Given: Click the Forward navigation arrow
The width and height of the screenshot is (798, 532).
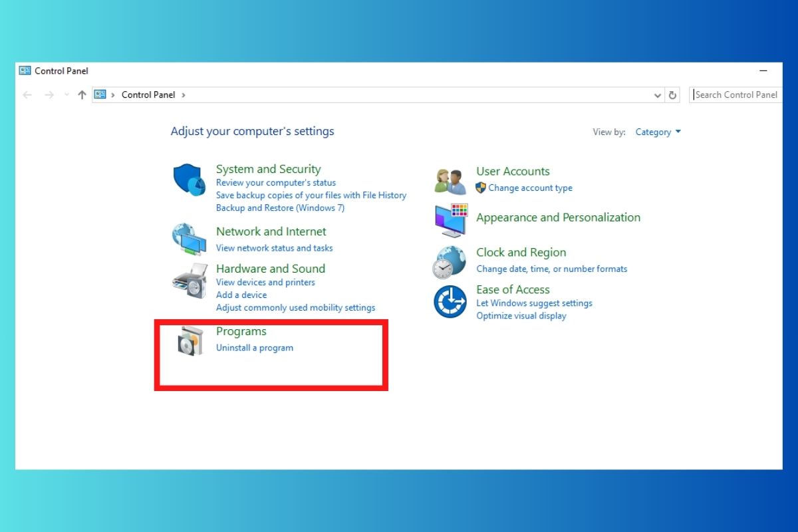Looking at the screenshot, I should 49,95.
